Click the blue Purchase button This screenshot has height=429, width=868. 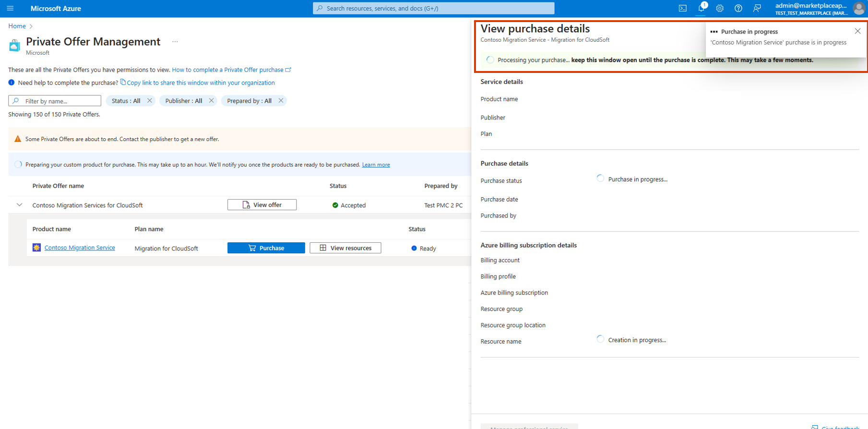coord(266,248)
